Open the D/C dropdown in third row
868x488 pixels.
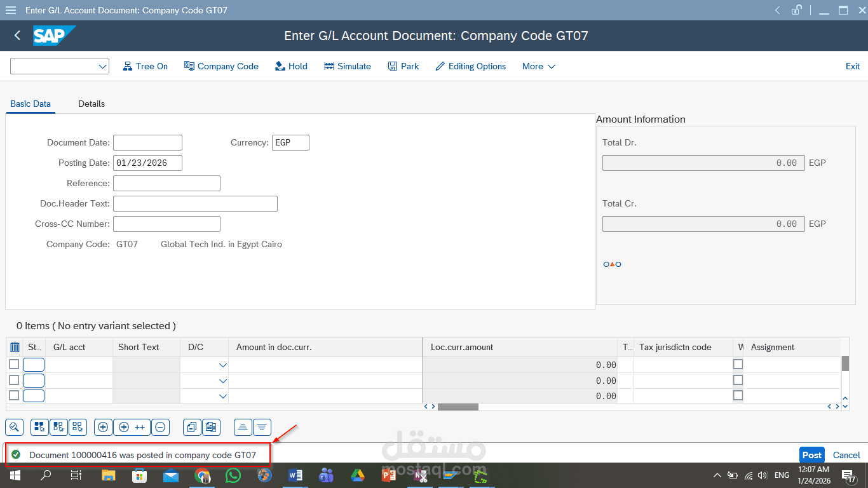(x=222, y=396)
